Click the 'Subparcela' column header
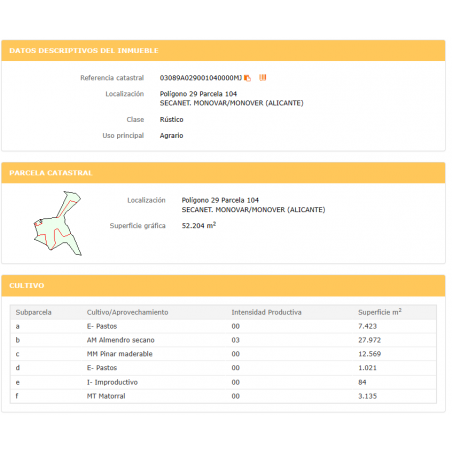 pyautogui.click(x=33, y=312)
